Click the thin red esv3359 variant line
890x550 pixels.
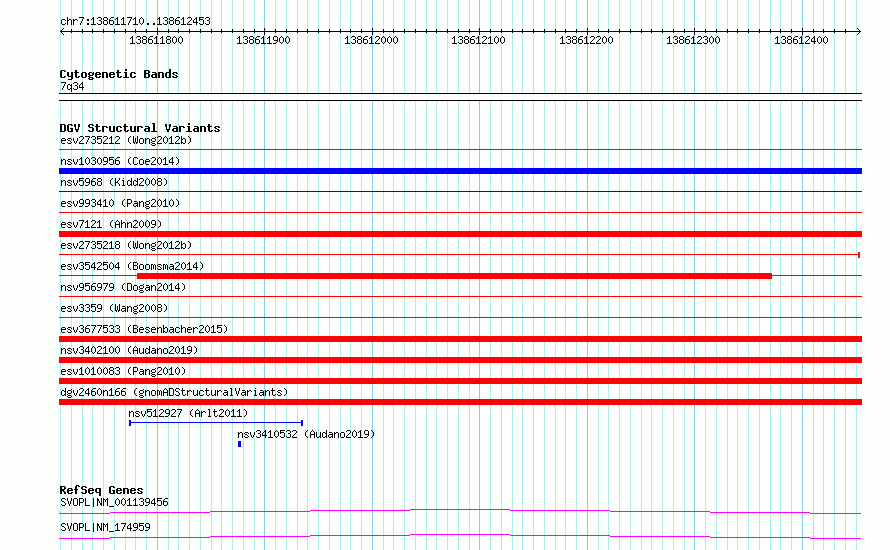pos(460,318)
